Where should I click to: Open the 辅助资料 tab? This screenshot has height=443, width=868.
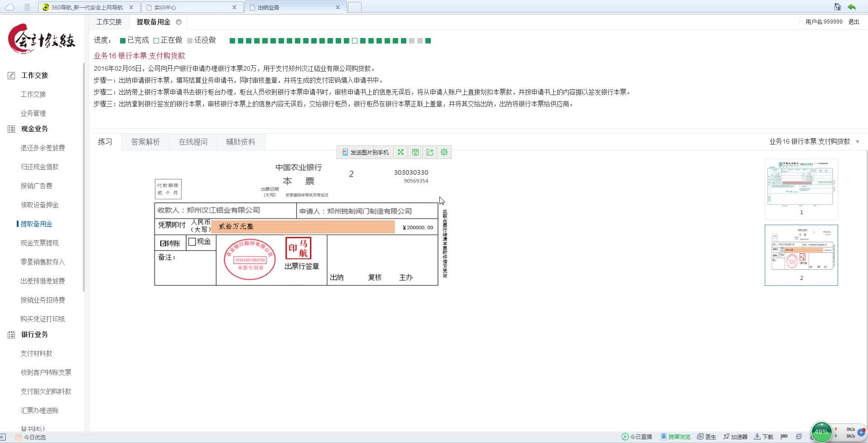(x=241, y=142)
